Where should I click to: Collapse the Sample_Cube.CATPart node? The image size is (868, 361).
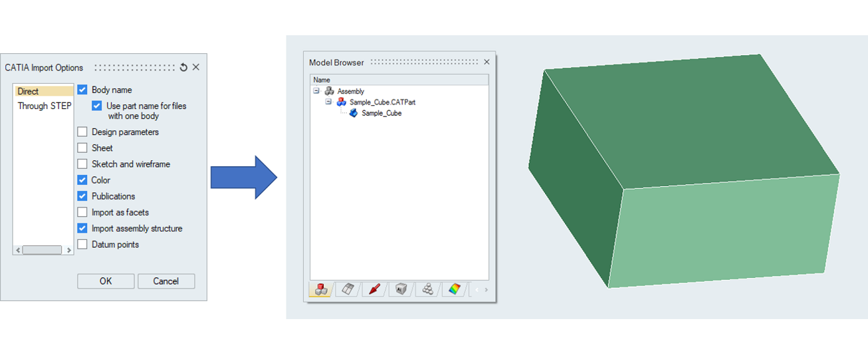click(328, 102)
